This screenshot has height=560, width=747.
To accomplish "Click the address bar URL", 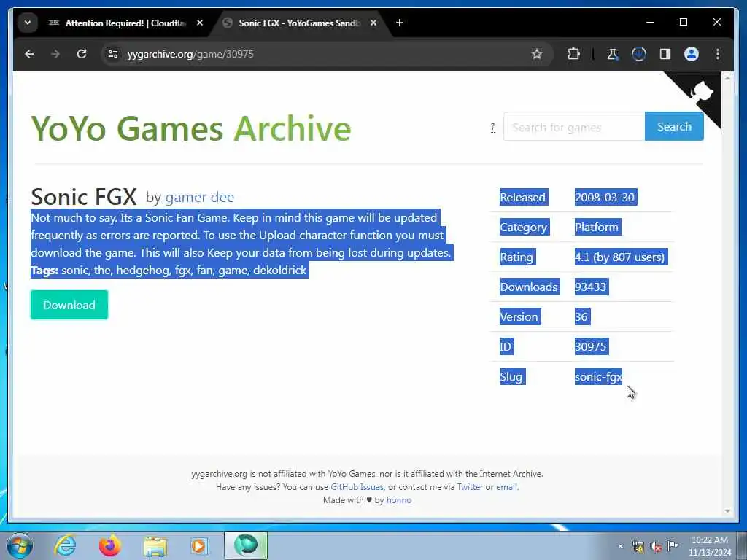I will [x=190, y=54].
